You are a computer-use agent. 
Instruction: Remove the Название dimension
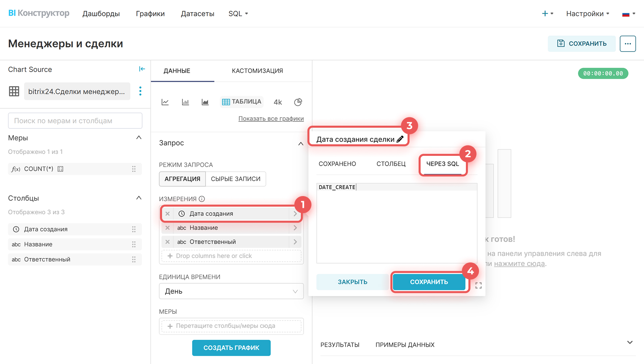point(167,228)
